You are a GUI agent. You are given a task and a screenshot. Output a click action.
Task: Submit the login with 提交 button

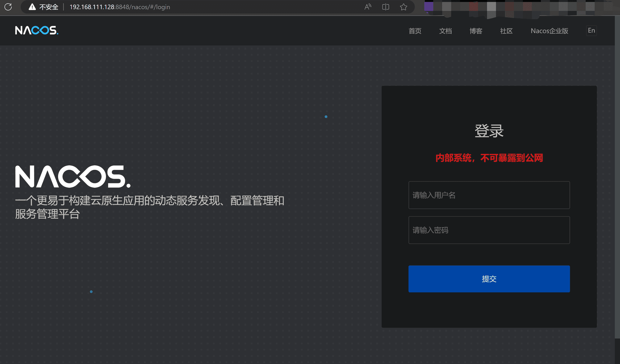tap(489, 279)
